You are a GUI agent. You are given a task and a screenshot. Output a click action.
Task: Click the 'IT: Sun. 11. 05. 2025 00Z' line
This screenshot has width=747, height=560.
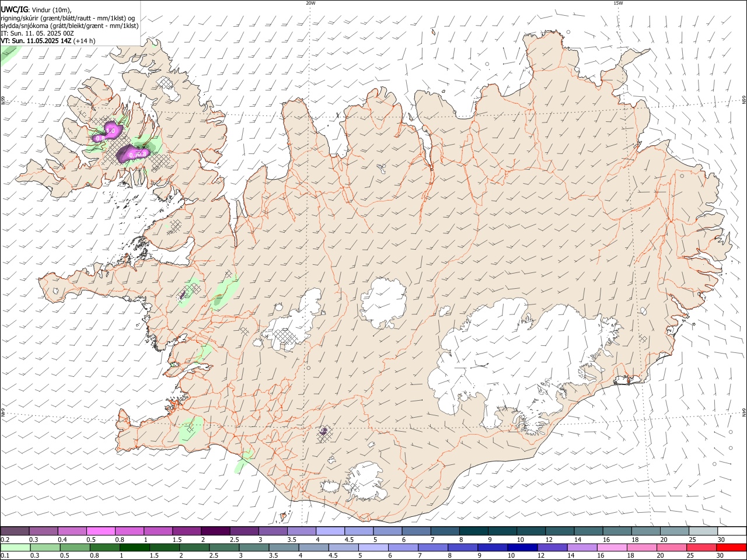[37, 33]
